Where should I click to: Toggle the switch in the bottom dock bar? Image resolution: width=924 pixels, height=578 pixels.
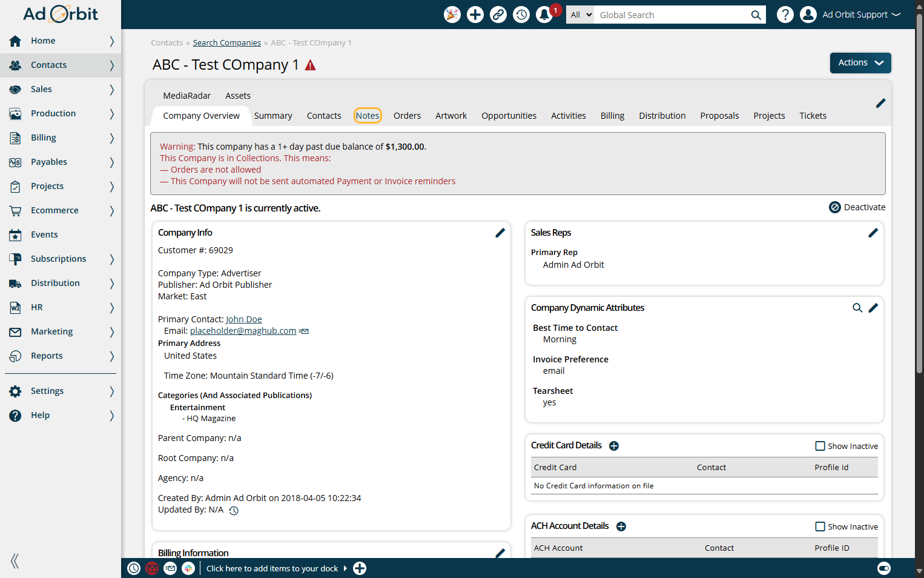coord(884,568)
